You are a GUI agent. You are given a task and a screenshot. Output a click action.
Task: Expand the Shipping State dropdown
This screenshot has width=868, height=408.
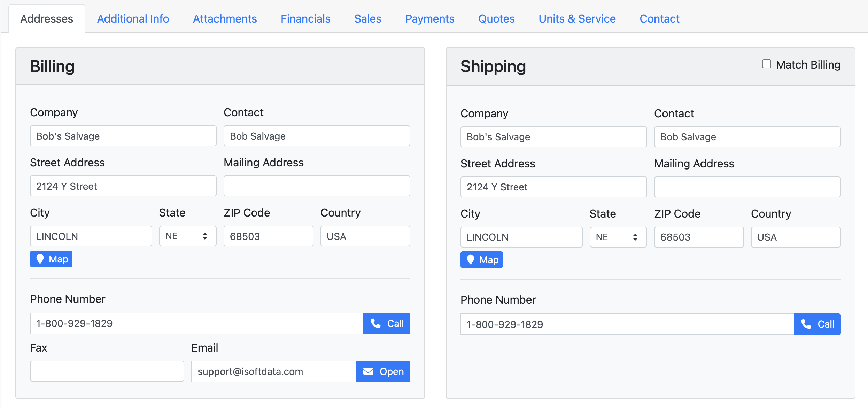point(618,237)
